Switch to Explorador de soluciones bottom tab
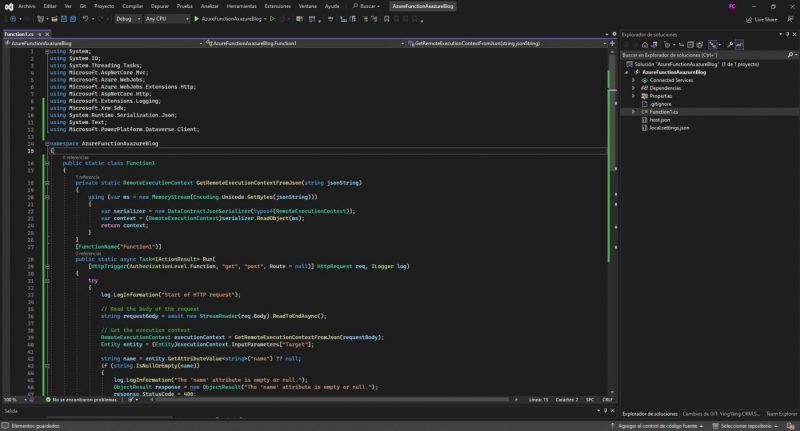The image size is (800, 431). point(649,414)
